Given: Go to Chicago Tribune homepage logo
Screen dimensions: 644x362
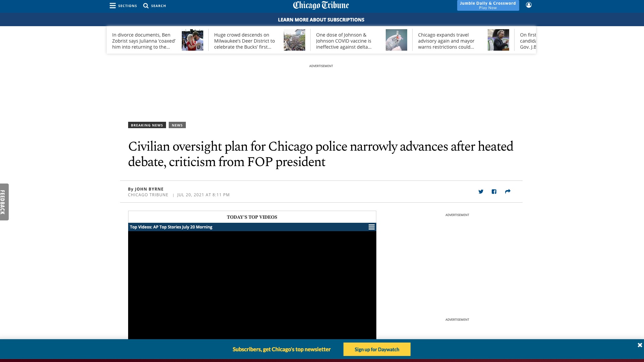Looking at the screenshot, I should tap(321, 5).
